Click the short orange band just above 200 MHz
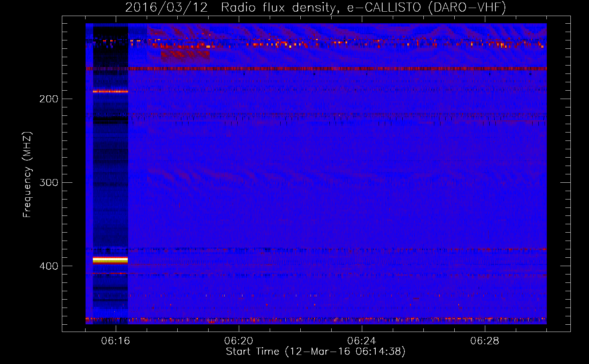 110,91
